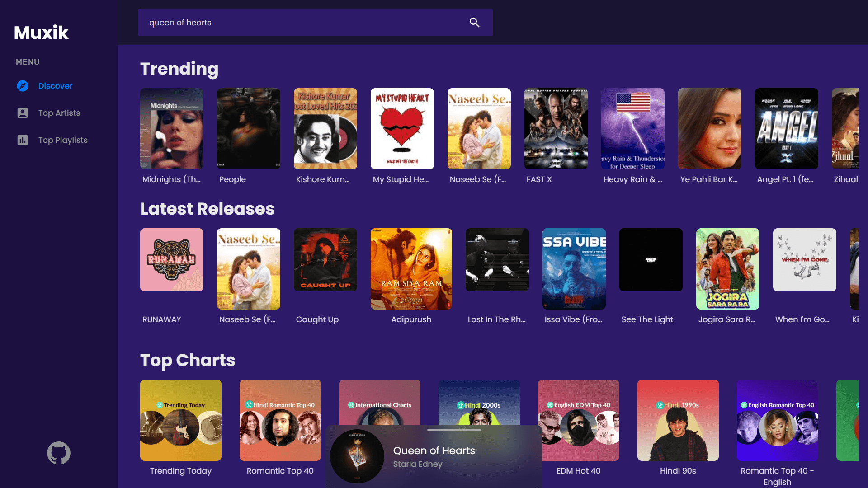Open the Trending Today chart cover
Image resolution: width=868 pixels, height=488 pixels.
click(x=181, y=420)
